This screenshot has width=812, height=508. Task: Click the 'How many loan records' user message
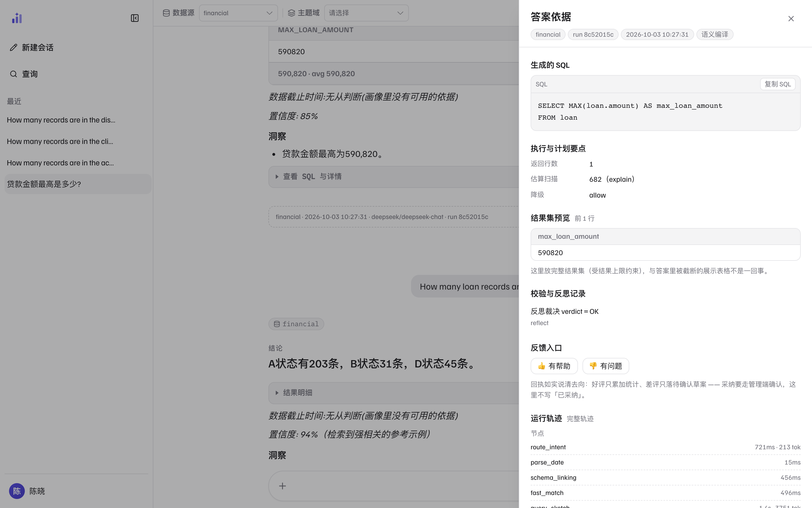pos(465,286)
